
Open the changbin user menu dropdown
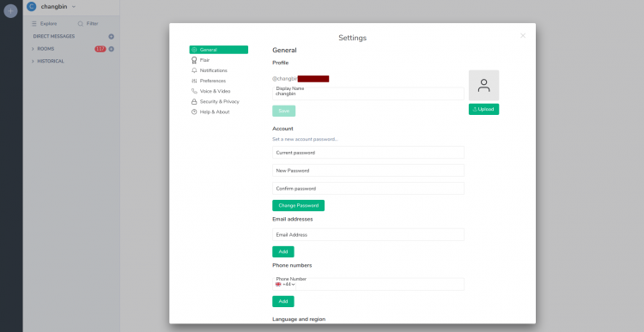point(74,7)
